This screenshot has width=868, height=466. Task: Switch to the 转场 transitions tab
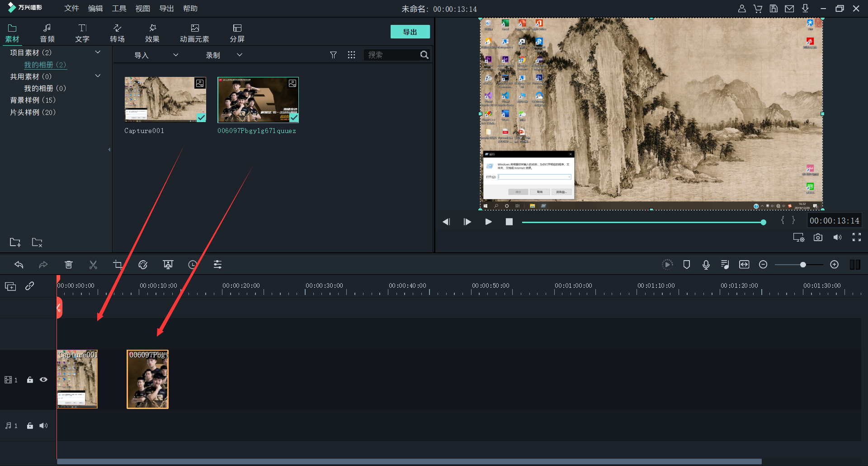pos(117,33)
